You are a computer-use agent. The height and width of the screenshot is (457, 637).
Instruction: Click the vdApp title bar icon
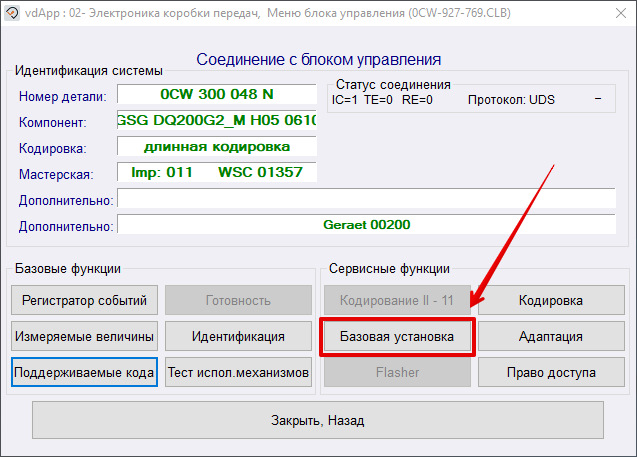click(x=12, y=13)
